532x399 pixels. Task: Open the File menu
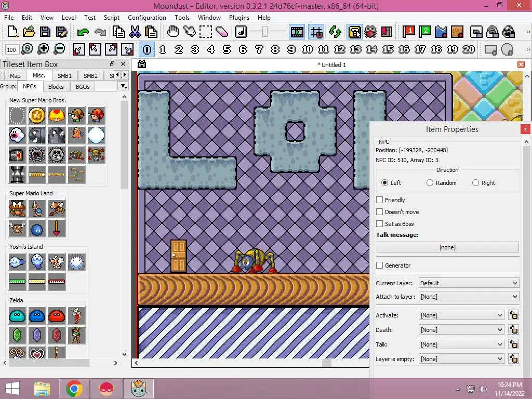9,17
